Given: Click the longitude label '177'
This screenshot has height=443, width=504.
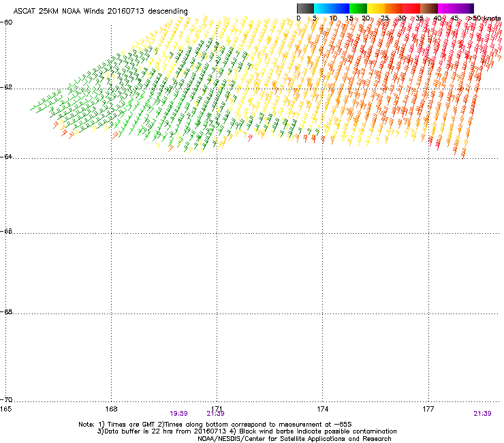Looking at the screenshot, I should coord(428,409).
